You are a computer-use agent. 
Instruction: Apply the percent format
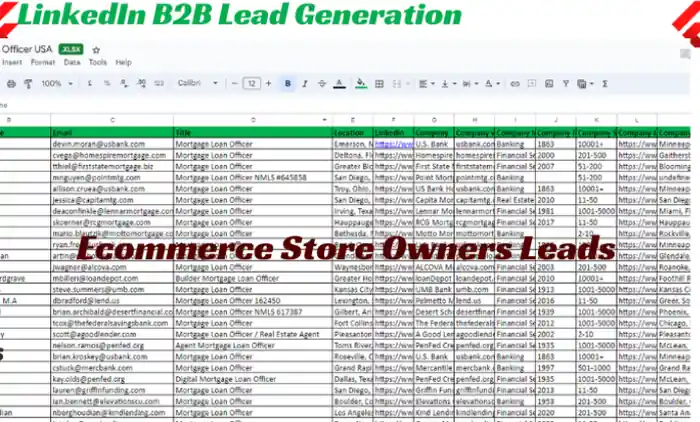click(x=107, y=84)
